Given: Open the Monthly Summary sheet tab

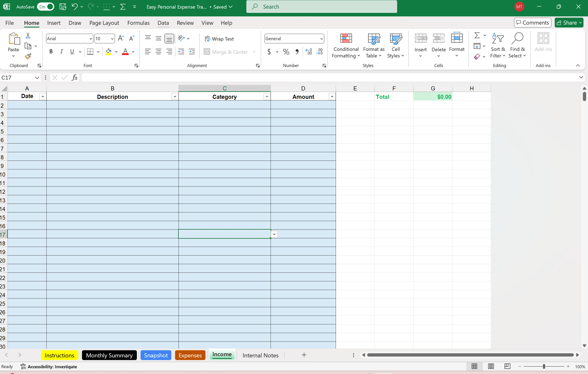Looking at the screenshot, I should 109,355.
